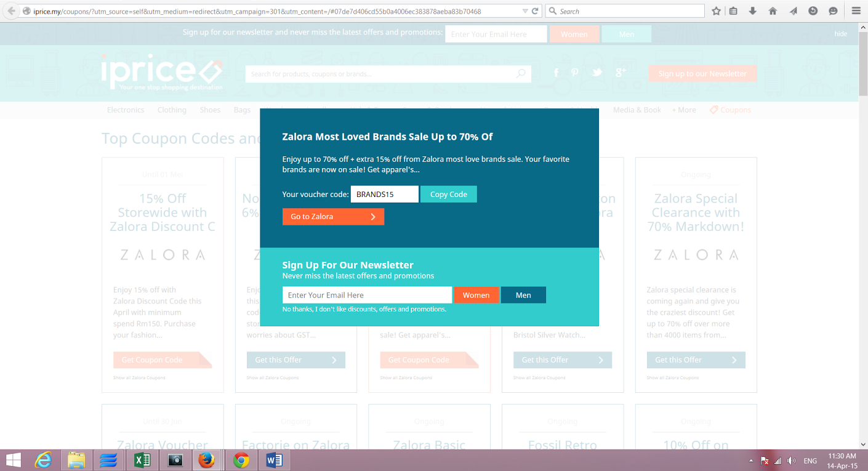Click the volume speaker tray icon
Screen dimensions: 868x471
[x=791, y=461]
